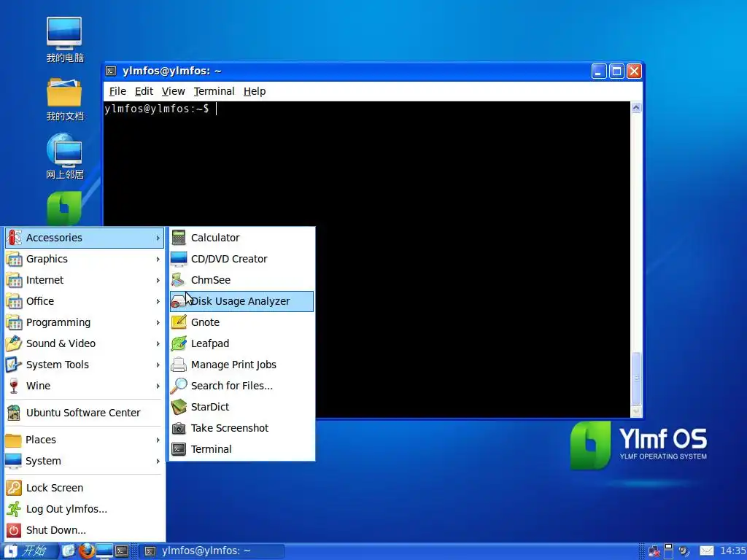Click the Wine glass icon
The width and height of the screenshot is (747, 560).
click(14, 386)
